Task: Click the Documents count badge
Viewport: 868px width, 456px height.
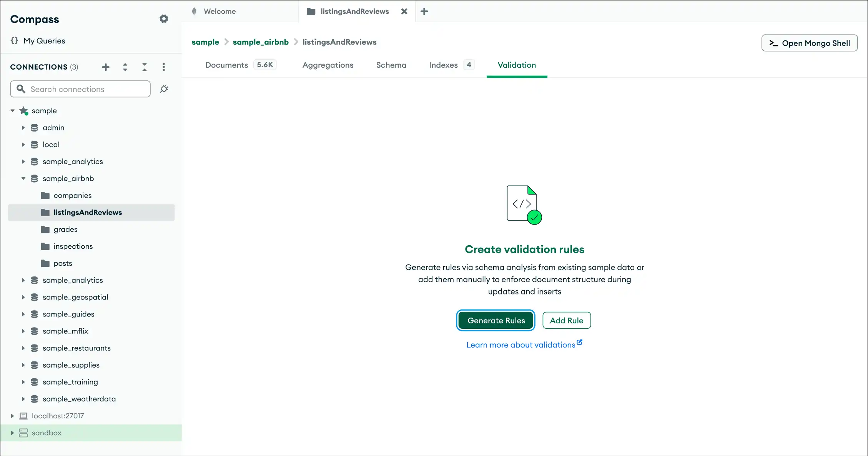Action: pyautogui.click(x=265, y=65)
